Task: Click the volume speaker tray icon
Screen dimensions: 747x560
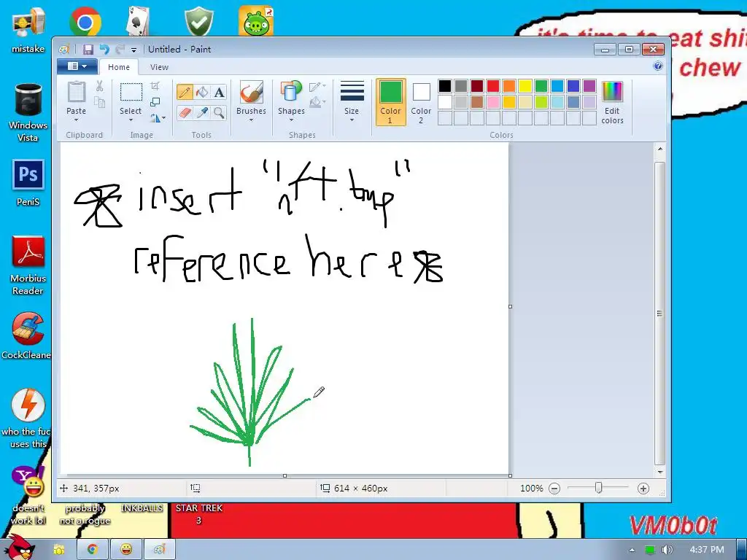Action: pos(667,550)
